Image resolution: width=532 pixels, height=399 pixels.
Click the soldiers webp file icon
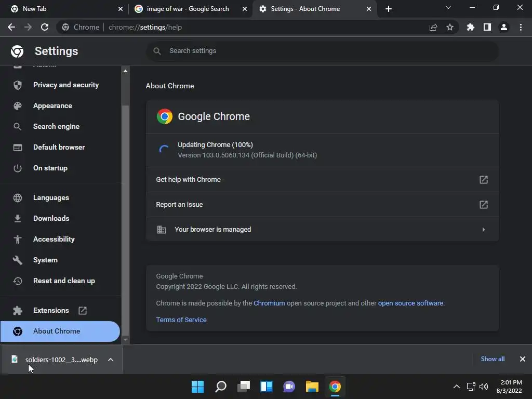(x=15, y=359)
